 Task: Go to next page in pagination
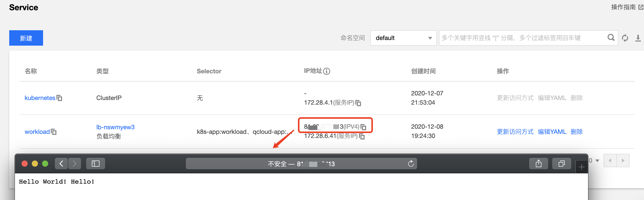point(623,161)
